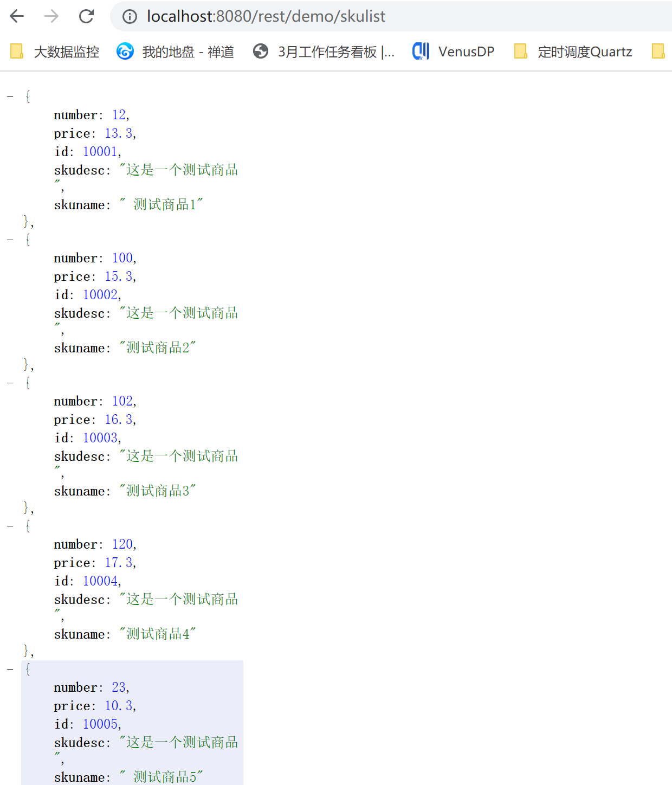Click the skuname value 测试商品5

(x=161, y=777)
